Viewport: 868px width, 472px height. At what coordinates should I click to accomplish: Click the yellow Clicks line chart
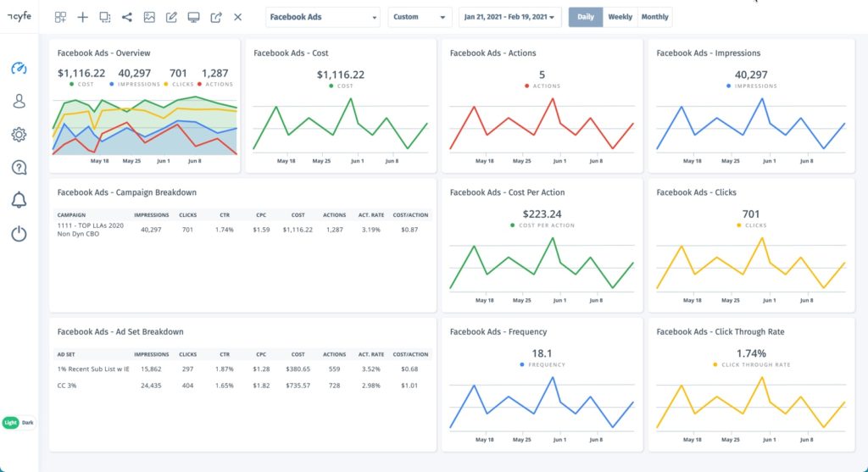click(x=751, y=264)
